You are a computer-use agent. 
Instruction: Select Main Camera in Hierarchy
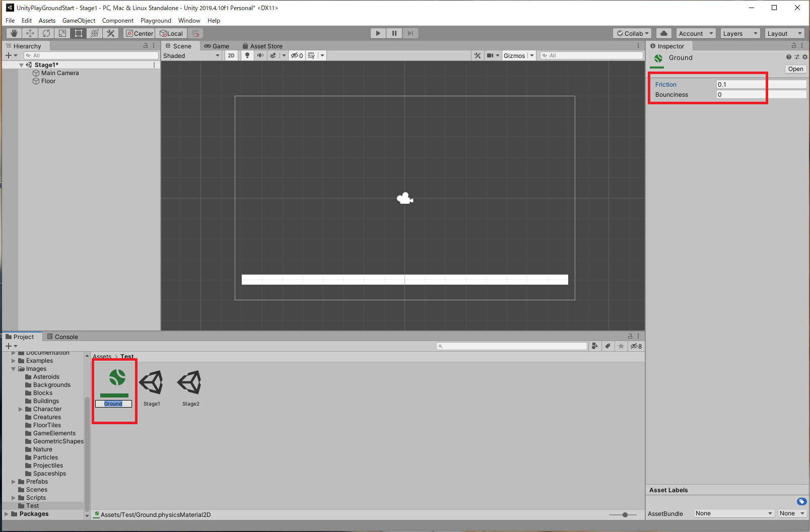click(60, 73)
